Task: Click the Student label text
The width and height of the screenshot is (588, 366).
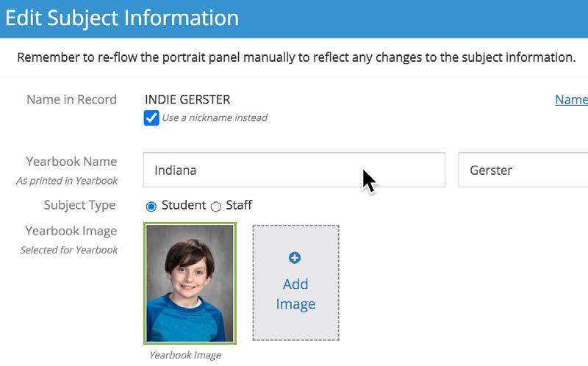Action: 184,205
